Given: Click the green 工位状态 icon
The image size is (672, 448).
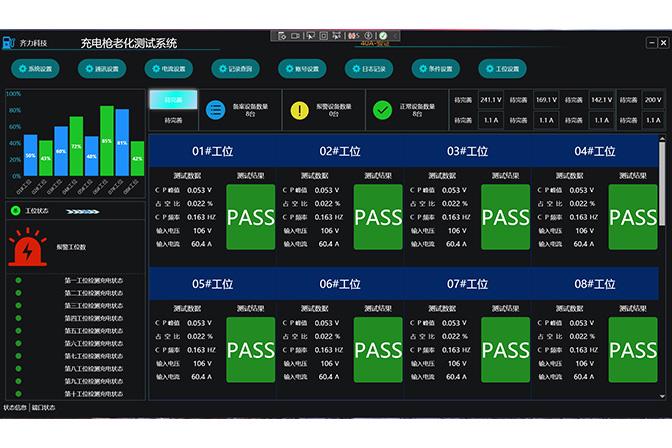Looking at the screenshot, I should pyautogui.click(x=16, y=211).
